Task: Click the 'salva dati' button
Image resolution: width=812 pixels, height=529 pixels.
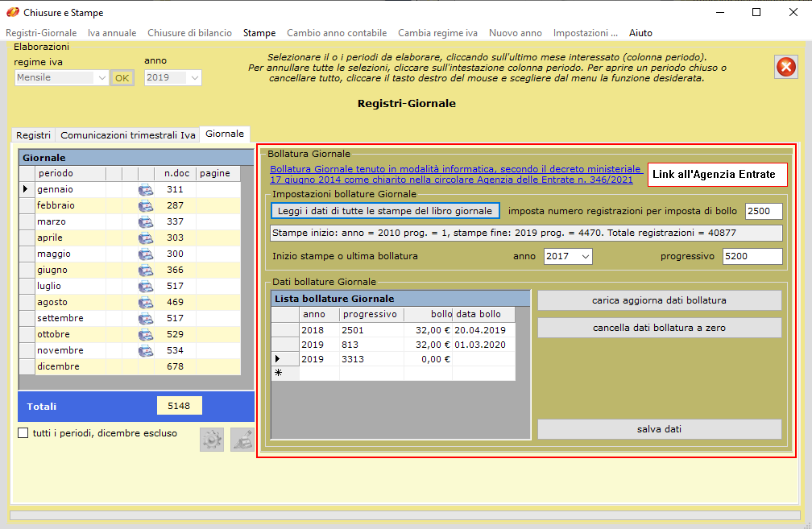Action: 659,429
